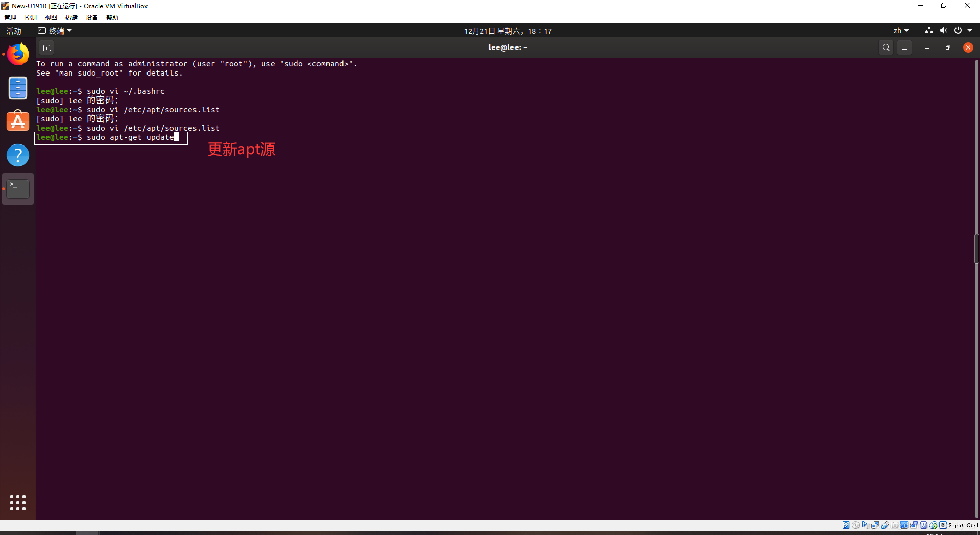
Task: Open VirtualBox 管理 menu
Action: (x=10, y=18)
